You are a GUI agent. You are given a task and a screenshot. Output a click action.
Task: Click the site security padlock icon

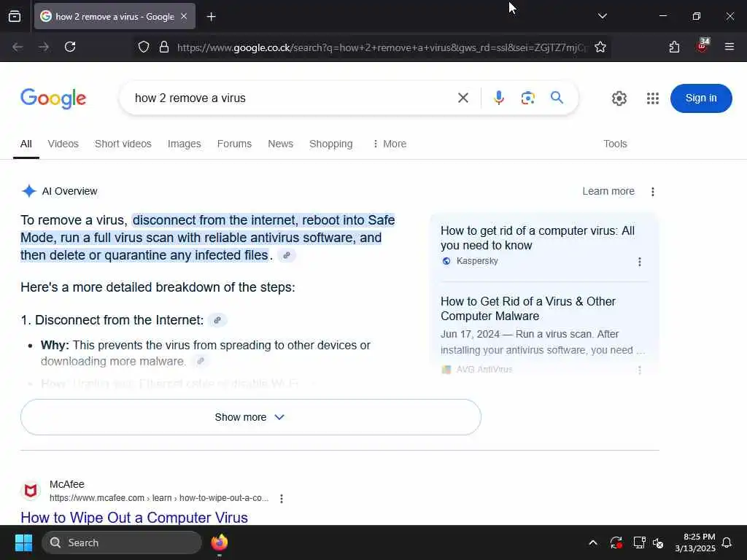click(x=164, y=47)
